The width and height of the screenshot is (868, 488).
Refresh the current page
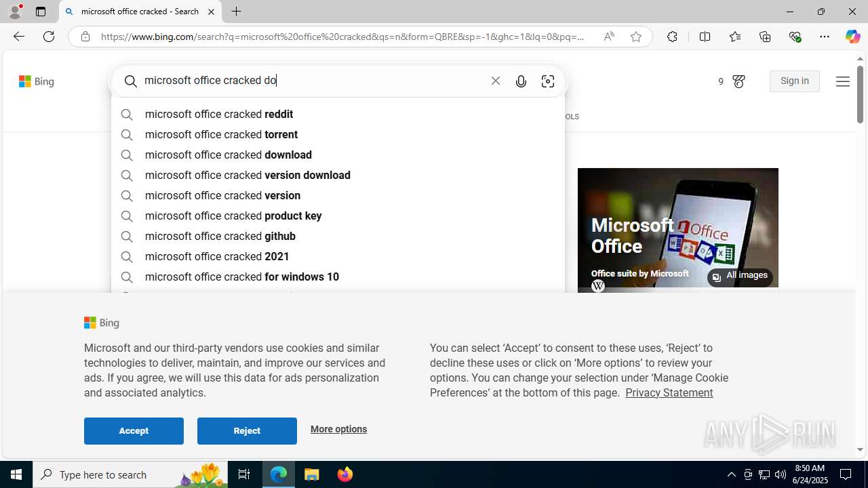49,37
